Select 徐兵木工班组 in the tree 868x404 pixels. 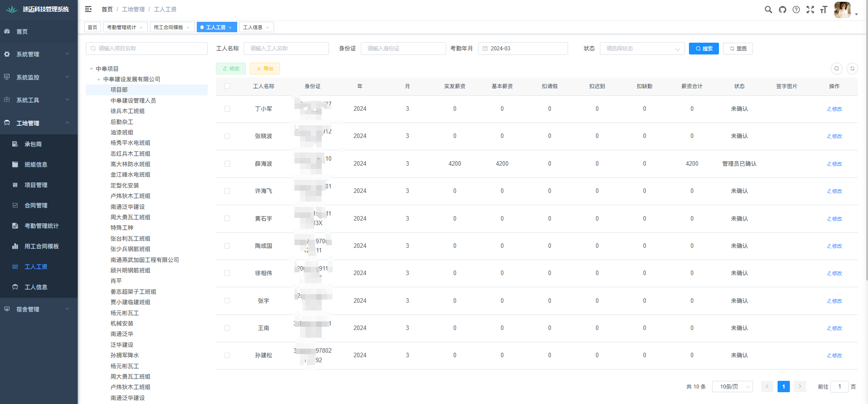click(128, 111)
